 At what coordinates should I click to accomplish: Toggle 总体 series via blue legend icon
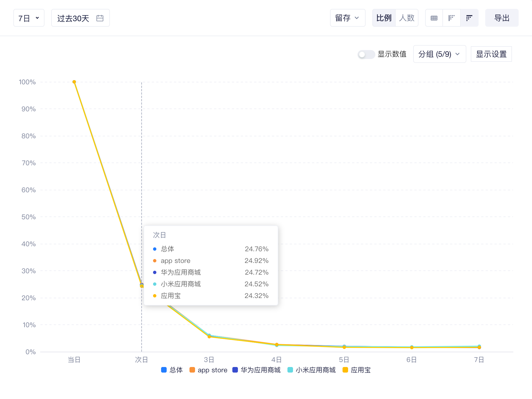(x=164, y=370)
